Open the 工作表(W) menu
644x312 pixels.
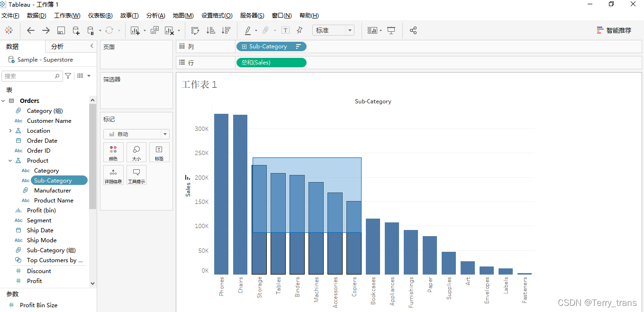point(67,16)
